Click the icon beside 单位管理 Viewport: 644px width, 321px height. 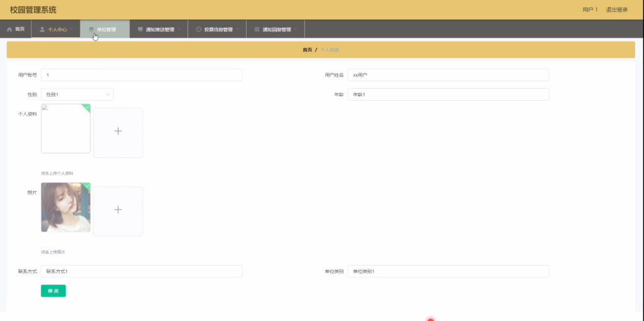pos(91,30)
